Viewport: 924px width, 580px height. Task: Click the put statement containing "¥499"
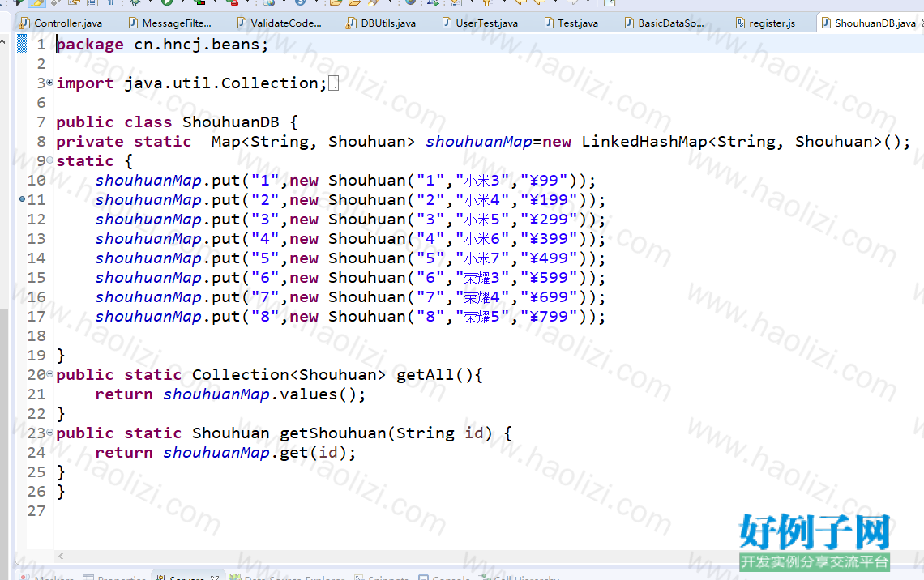click(350, 258)
